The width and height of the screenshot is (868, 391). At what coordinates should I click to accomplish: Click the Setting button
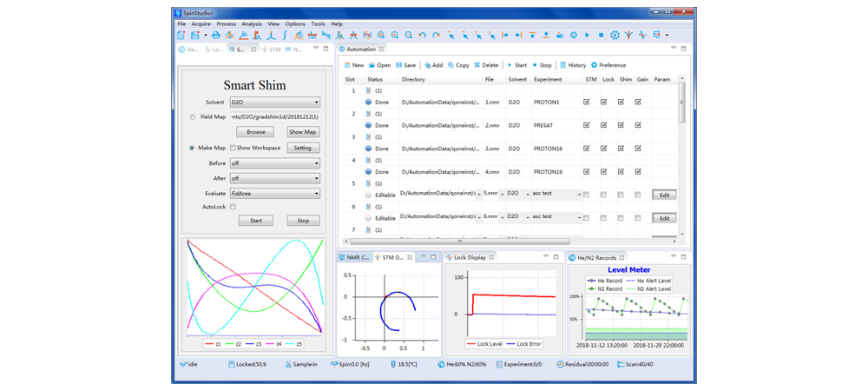pyautogui.click(x=303, y=148)
